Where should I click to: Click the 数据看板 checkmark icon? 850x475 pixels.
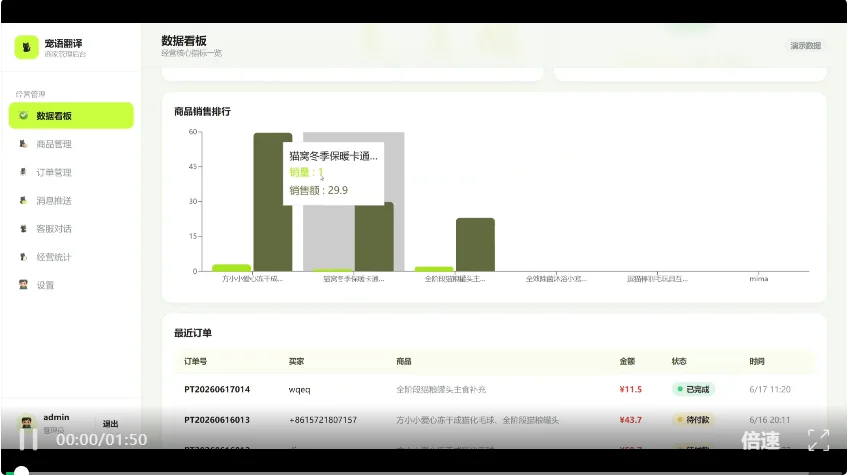(x=23, y=115)
